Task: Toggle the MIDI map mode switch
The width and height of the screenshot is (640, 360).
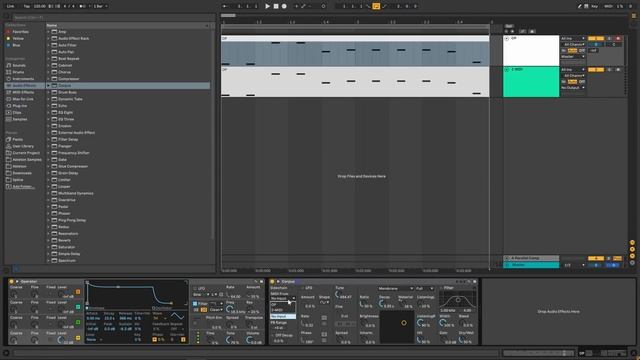Action: point(609,6)
